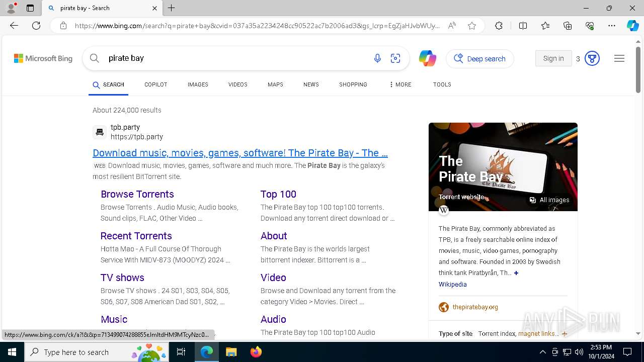Open tab actions menu
Image resolution: width=644 pixels, height=362 pixels.
(30, 8)
